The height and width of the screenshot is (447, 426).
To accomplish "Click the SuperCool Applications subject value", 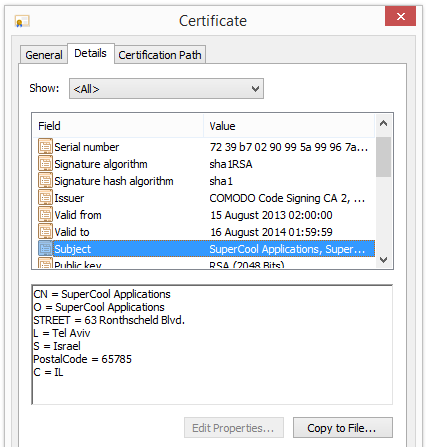I will [x=287, y=249].
